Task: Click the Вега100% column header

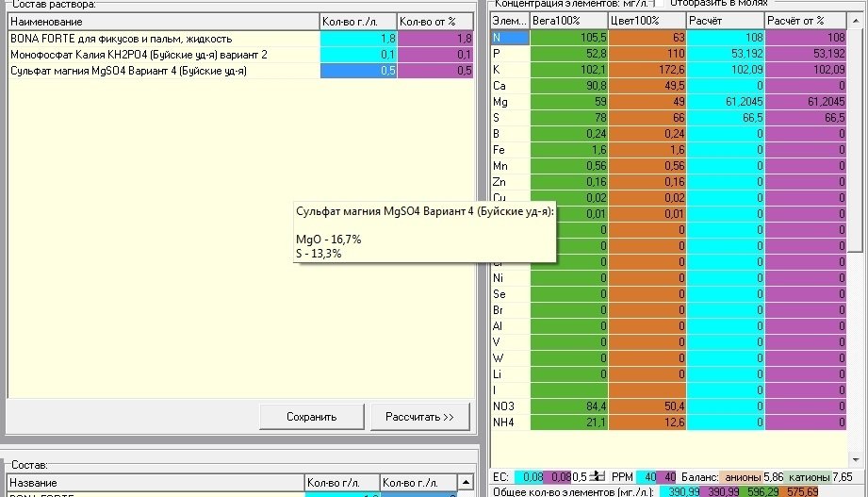Action: [569, 21]
